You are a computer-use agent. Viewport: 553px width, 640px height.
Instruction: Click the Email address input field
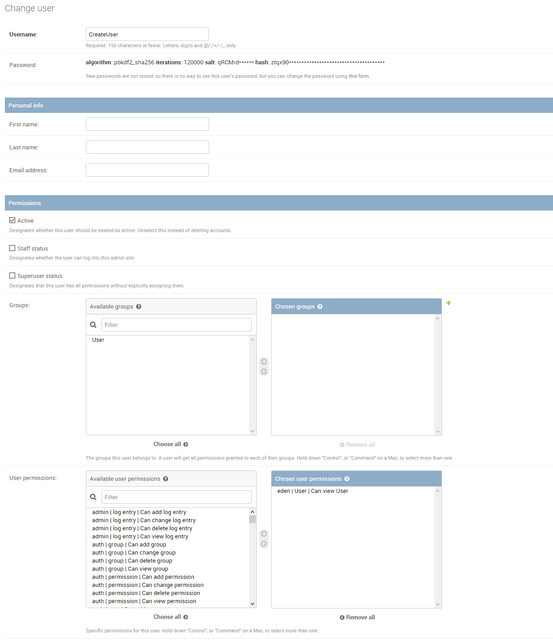click(x=147, y=170)
